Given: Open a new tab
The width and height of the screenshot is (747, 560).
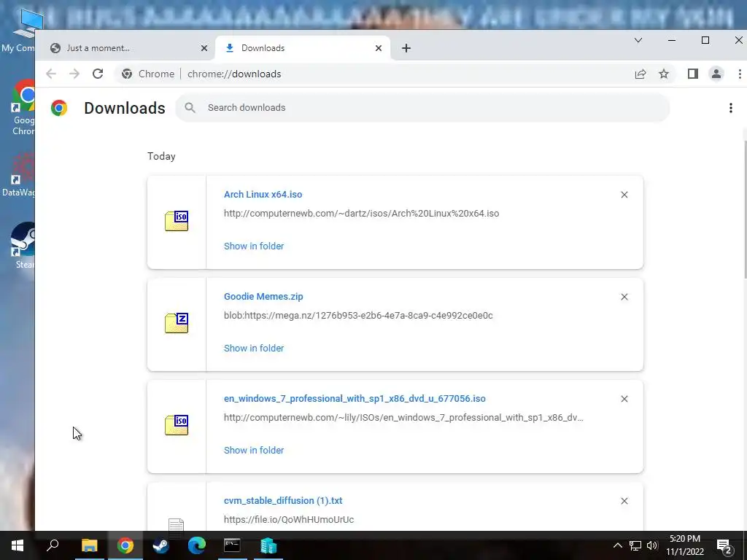Looking at the screenshot, I should click(x=406, y=48).
